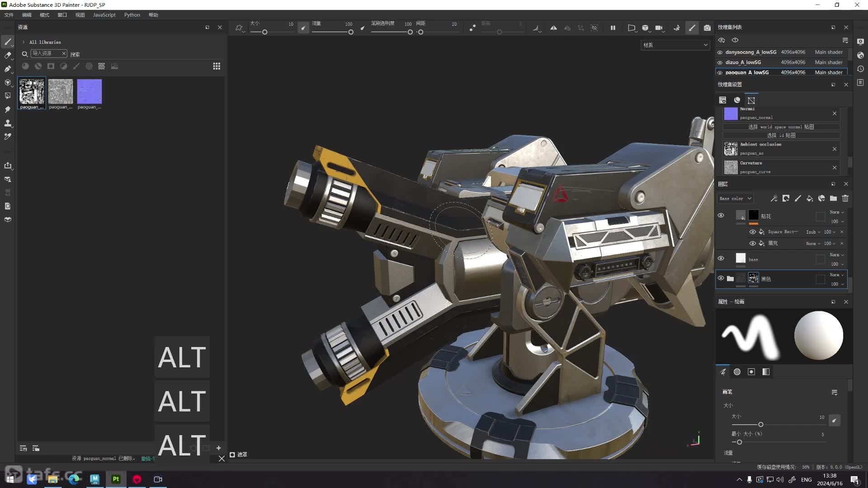
Task: Click 选择 id 贴图 button
Action: [781, 136]
